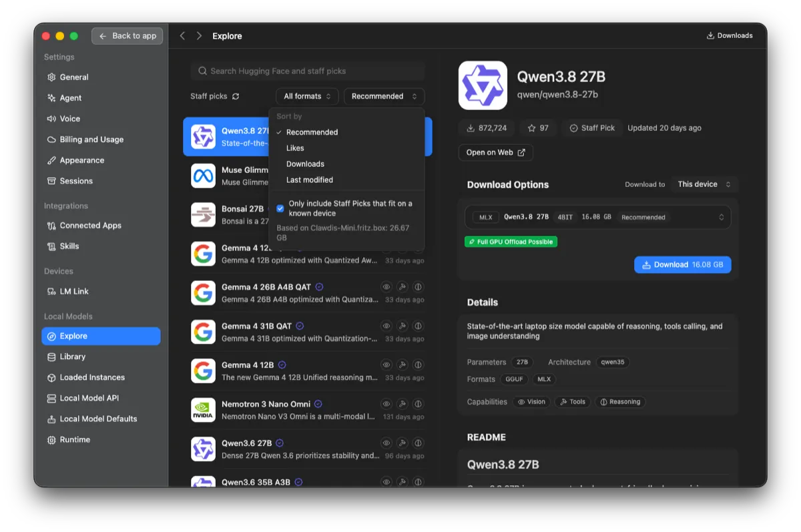Open LM Link under Devices
Screen dimensions: 801x532
[x=101, y=292]
